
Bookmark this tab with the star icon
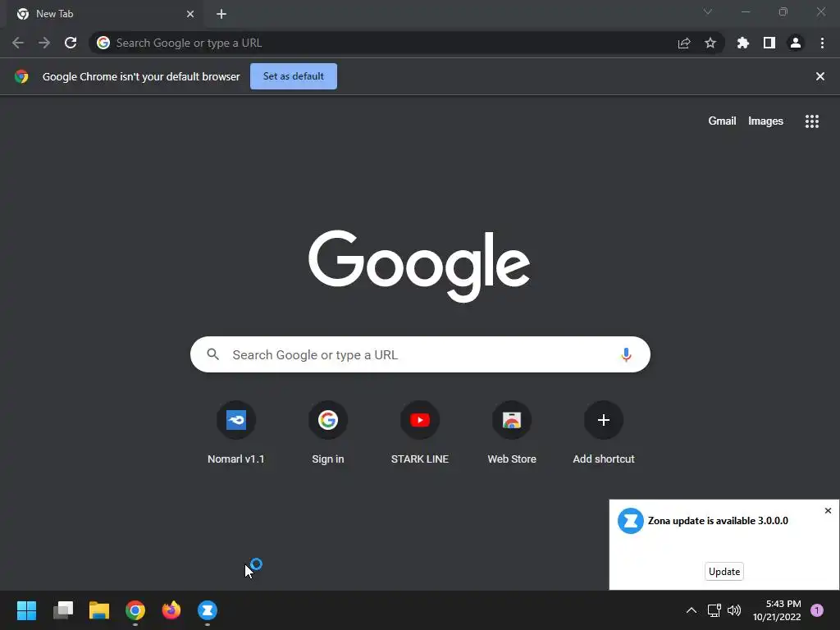point(710,43)
